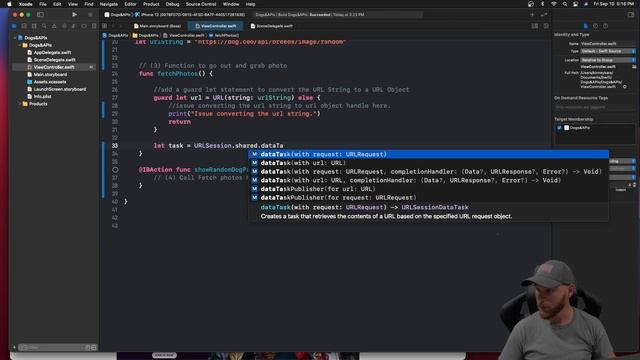
Task: Click the file Name field in inspector
Action: point(607,43)
